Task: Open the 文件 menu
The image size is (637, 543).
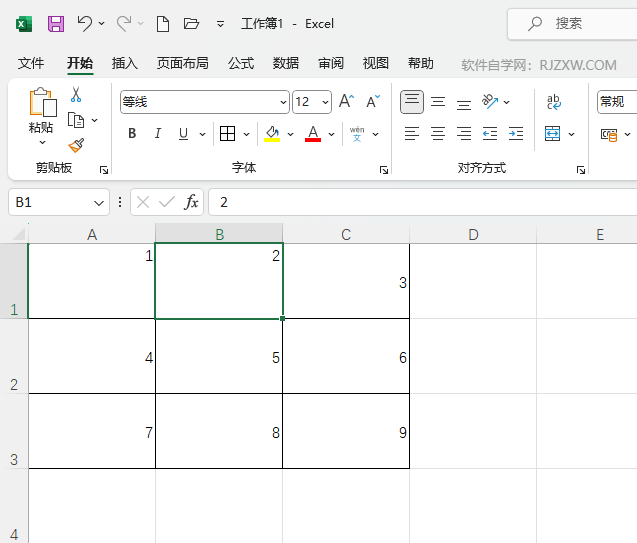Action: pos(31,63)
